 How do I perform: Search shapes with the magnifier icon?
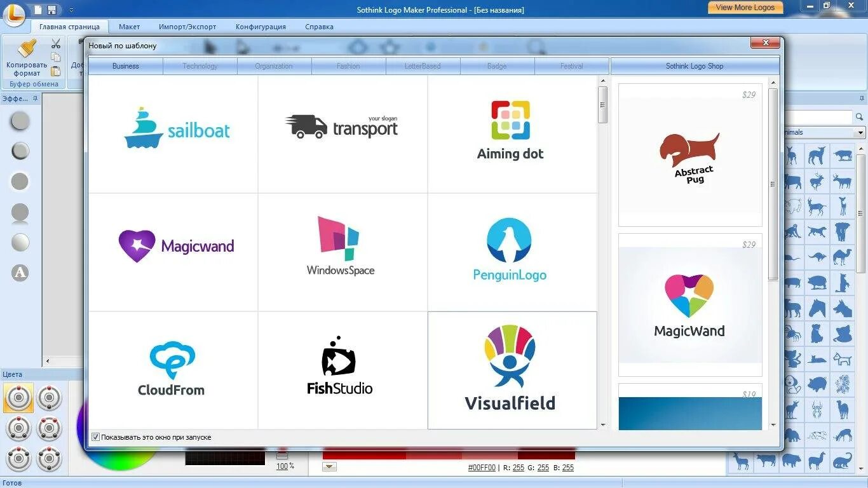pos(859,117)
